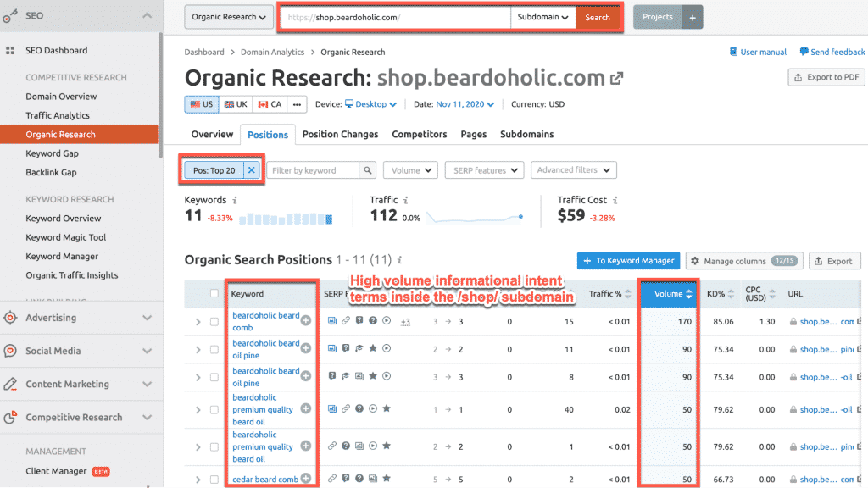This screenshot has width=868, height=488.
Task: Open the Competitive Research sidebar icon
Action: [10, 417]
